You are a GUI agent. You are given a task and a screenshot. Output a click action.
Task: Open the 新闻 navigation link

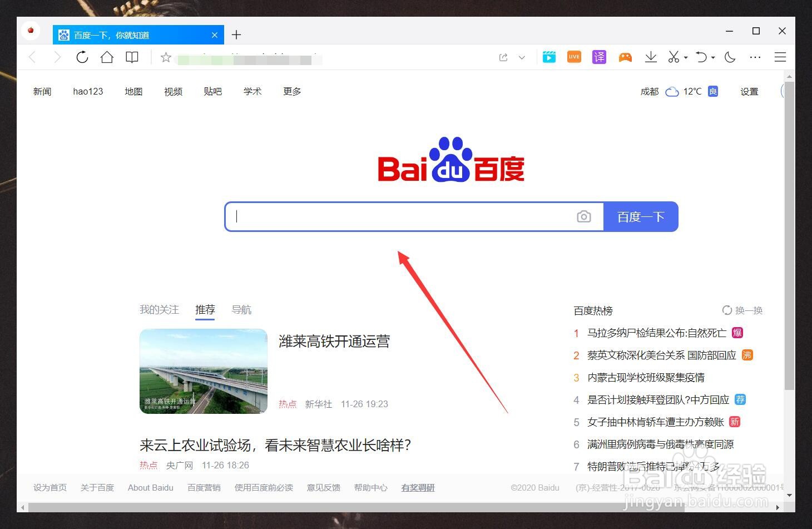(x=42, y=91)
